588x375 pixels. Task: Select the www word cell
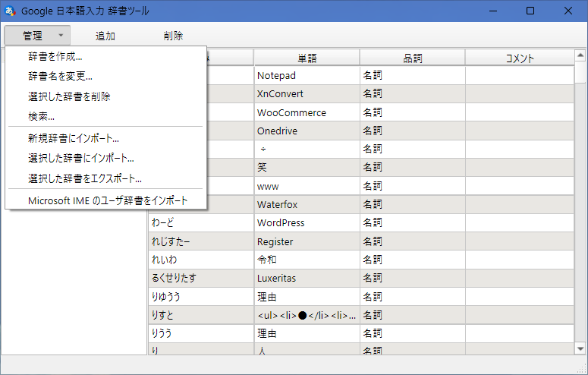tap(307, 186)
